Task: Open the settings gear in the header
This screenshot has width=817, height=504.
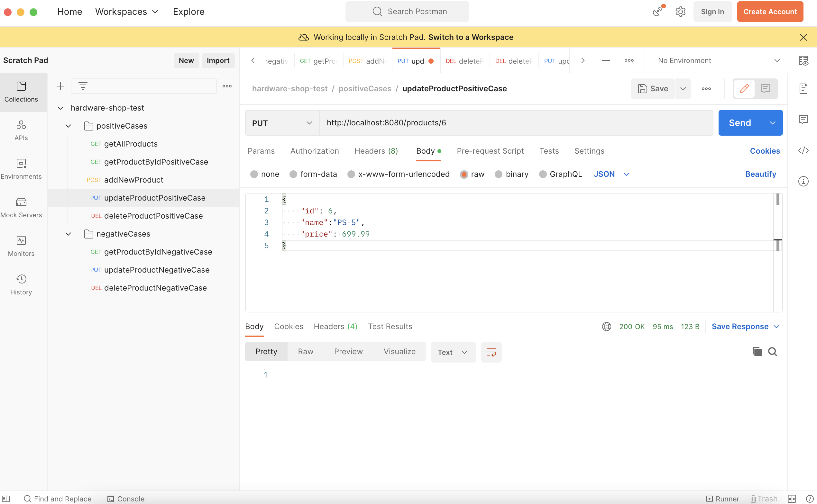Action: click(680, 11)
